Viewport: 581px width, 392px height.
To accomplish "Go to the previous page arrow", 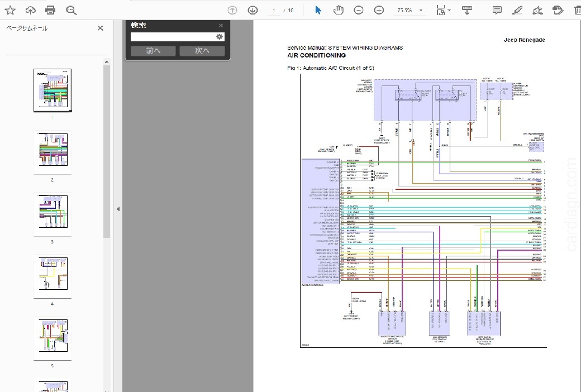I will (x=232, y=11).
